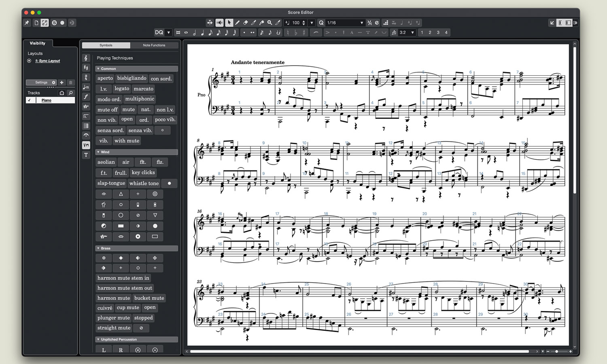Select the Zoom magnifier tool
Screen dimensions: 607x364
[x=270, y=23]
